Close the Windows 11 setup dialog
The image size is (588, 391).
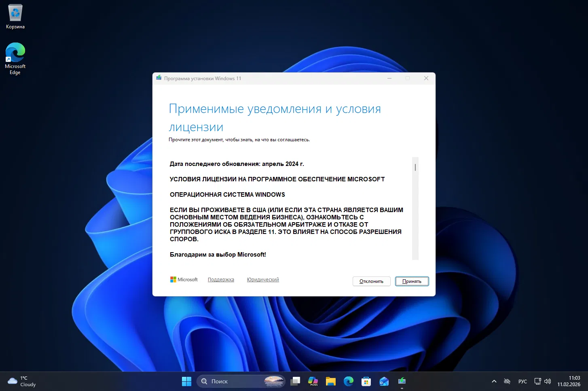[426, 78]
